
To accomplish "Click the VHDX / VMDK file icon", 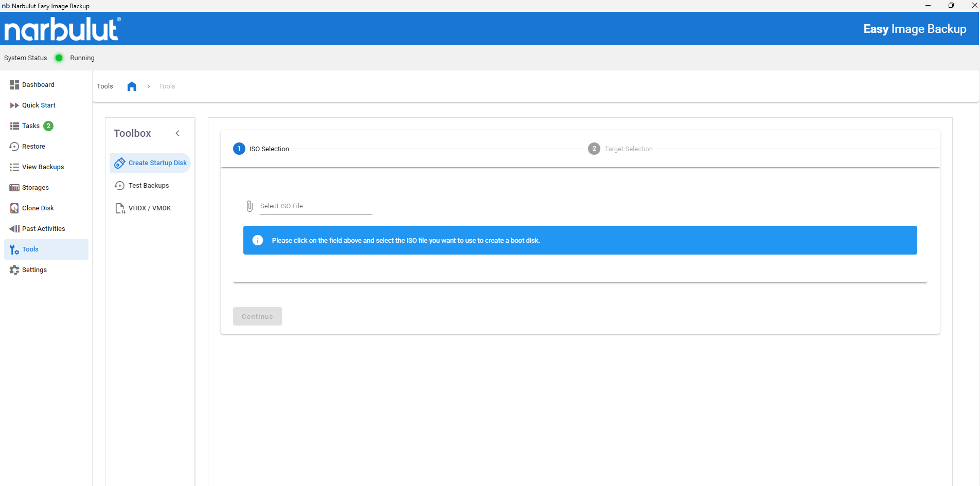I will click(120, 208).
